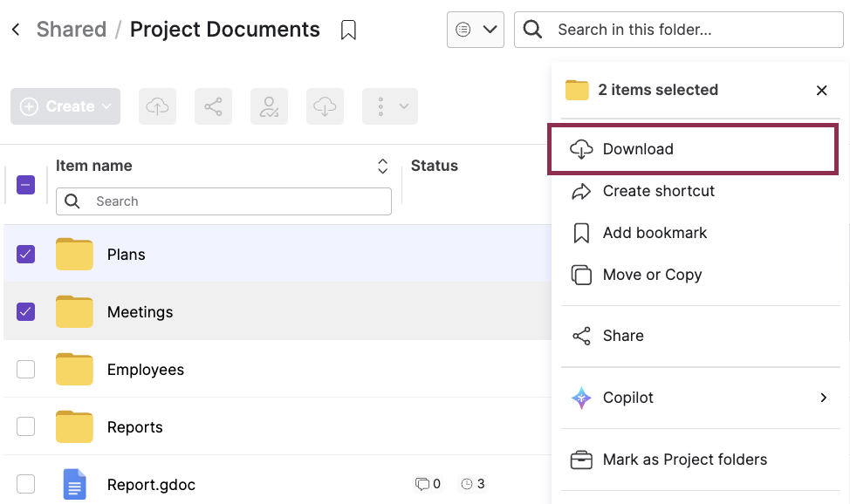Click the share icon in the toolbar
This screenshot has height=504, width=850.
click(x=213, y=106)
